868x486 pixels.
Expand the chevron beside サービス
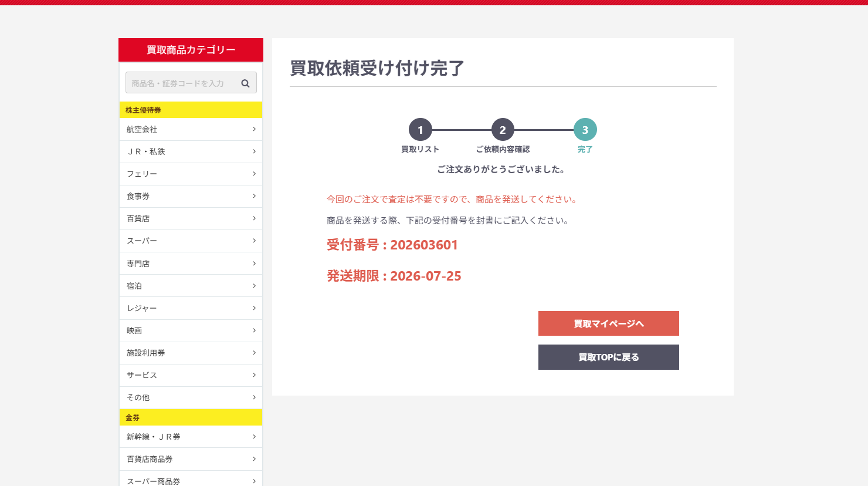254,375
